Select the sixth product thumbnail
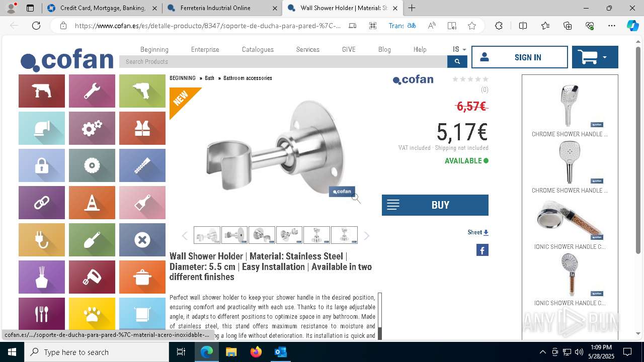 (x=344, y=235)
